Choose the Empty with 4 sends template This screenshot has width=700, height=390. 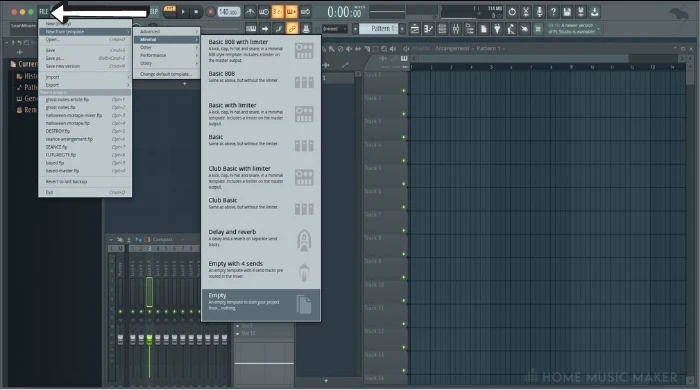(261, 272)
